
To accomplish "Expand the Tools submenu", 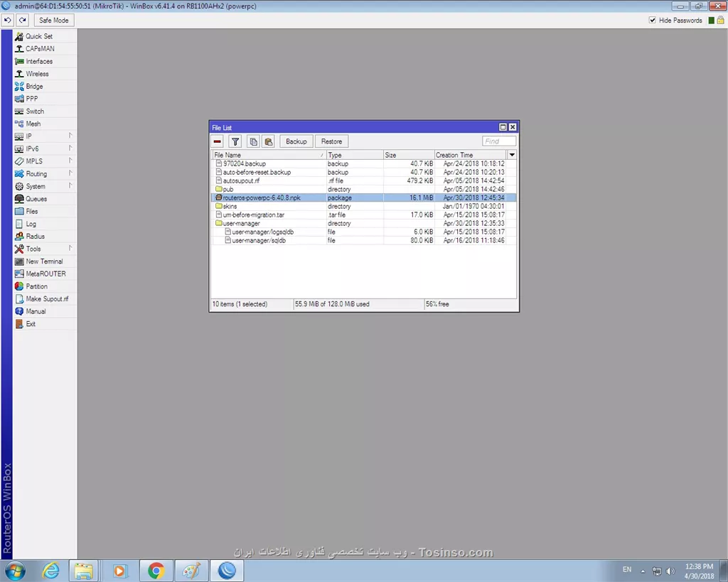I will pos(45,249).
